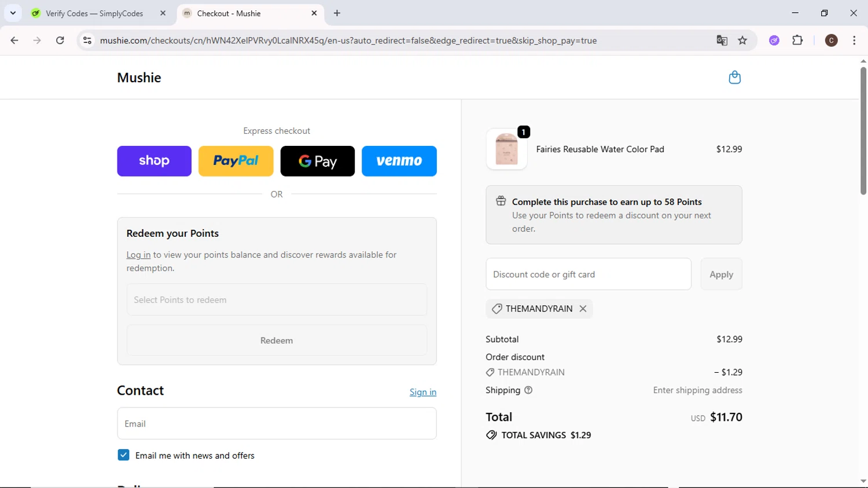The height and width of the screenshot is (488, 868).
Task: Click 'Complete this purchase to earn up to 58 Points'
Action: pos(606,202)
